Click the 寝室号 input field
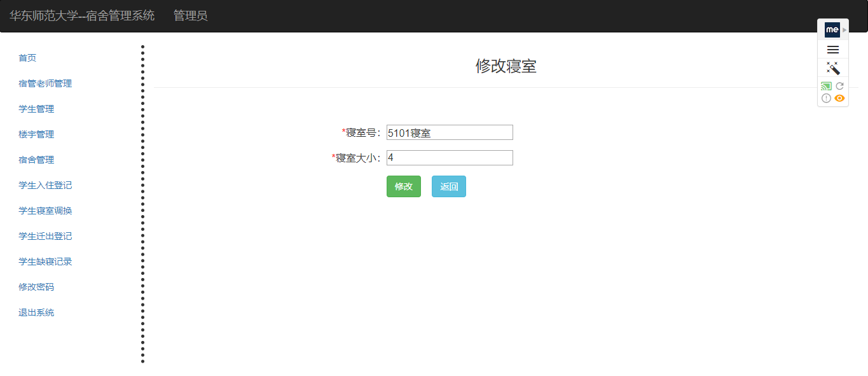This screenshot has width=868, height=376. click(450, 132)
